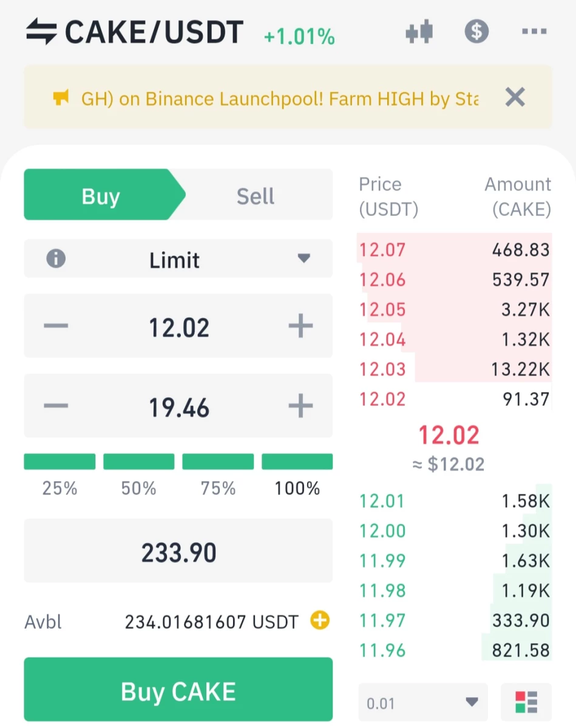Tap the ≈ $12.02 converted price
The height and width of the screenshot is (728, 576).
(449, 464)
